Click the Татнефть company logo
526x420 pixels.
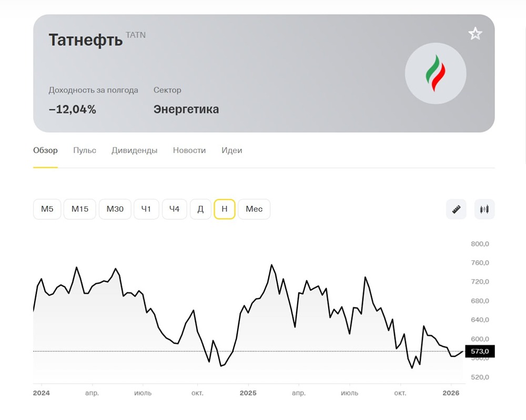point(435,73)
